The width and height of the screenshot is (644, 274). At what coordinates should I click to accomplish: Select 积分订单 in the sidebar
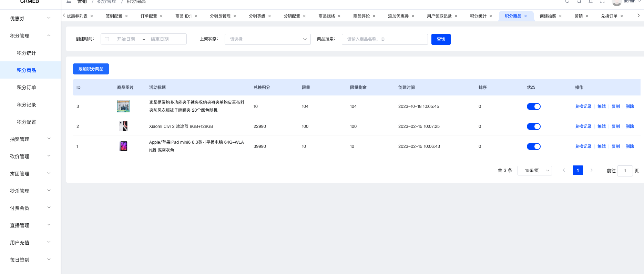(27, 88)
